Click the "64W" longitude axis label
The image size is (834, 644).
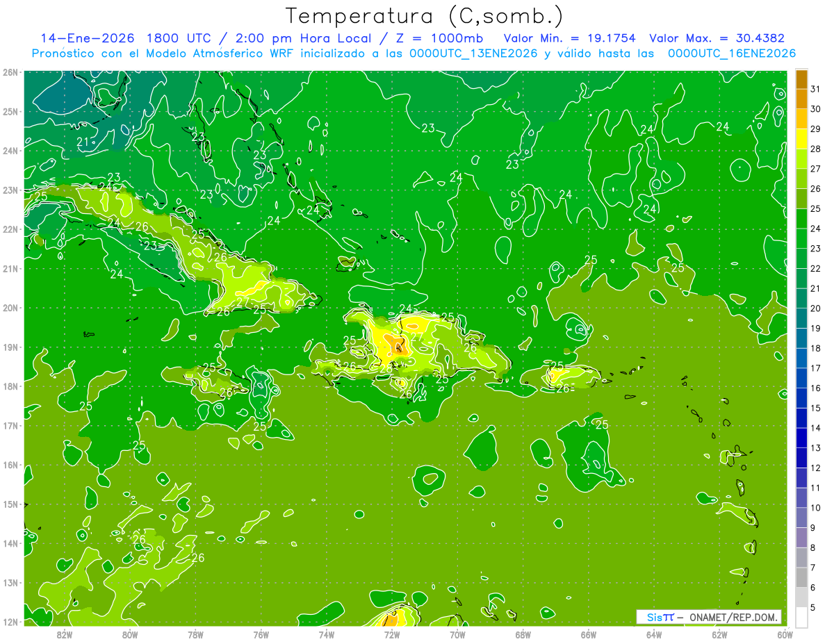(654, 634)
